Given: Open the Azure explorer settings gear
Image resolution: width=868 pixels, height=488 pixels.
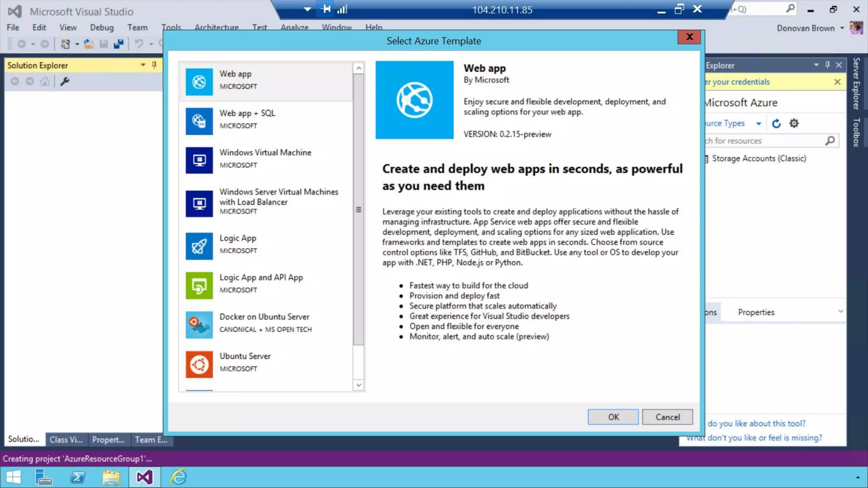Looking at the screenshot, I should point(794,123).
